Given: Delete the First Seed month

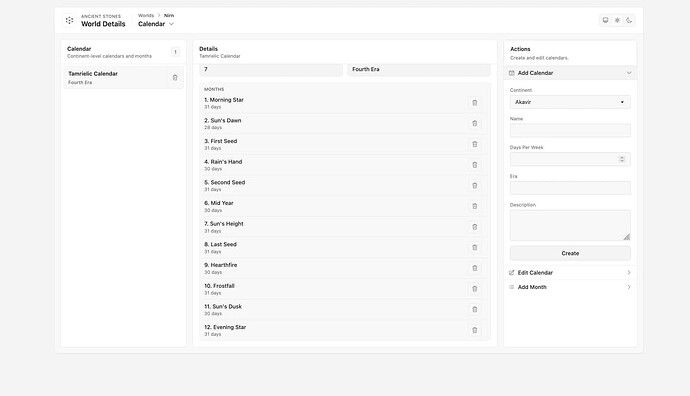Looking at the screenshot, I should click(474, 144).
